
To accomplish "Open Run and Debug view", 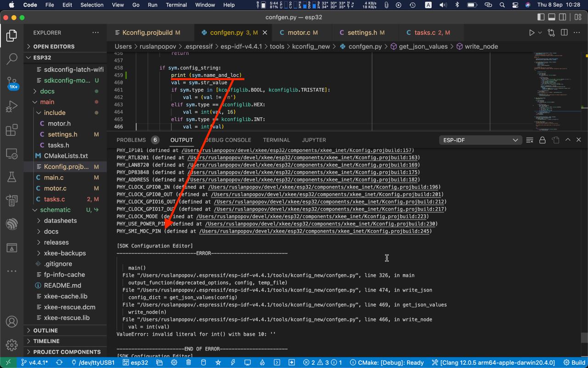I will 12,107.
